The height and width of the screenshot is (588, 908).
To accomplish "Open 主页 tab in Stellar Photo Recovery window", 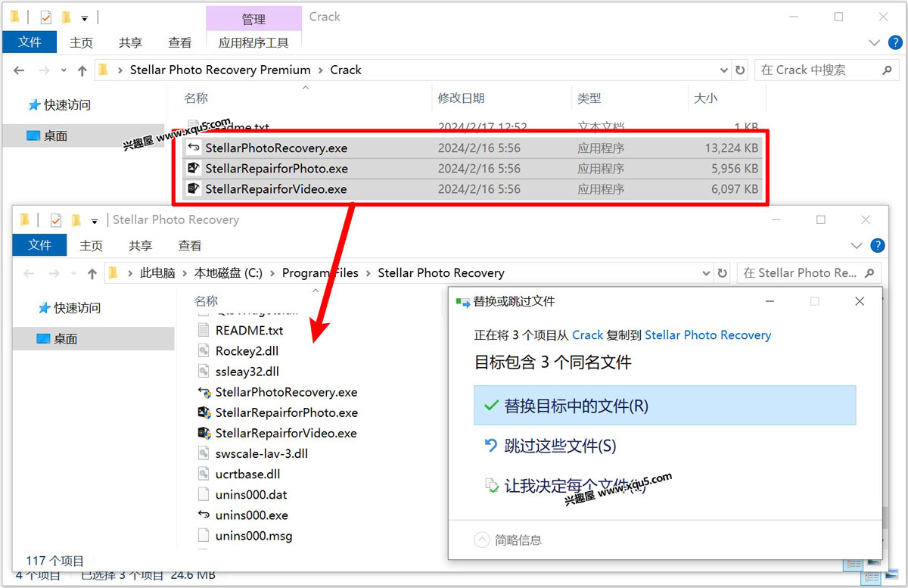I will point(91,245).
